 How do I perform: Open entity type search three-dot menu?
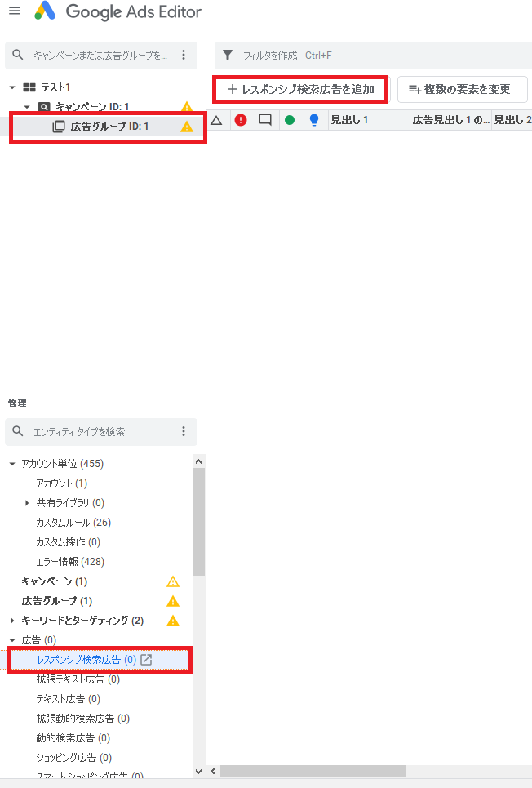coord(184,431)
